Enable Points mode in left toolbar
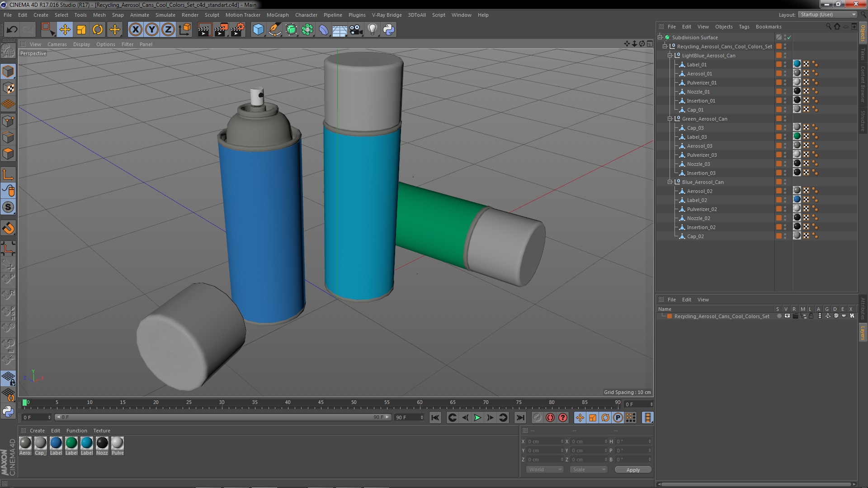Image resolution: width=868 pixels, height=488 pixels. click(8, 121)
